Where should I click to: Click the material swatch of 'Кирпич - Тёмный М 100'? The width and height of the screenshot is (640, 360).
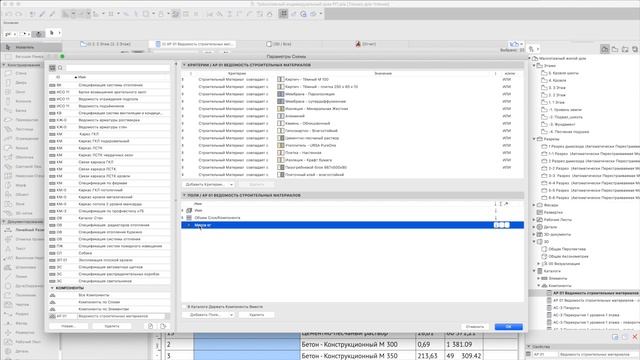click(281, 79)
